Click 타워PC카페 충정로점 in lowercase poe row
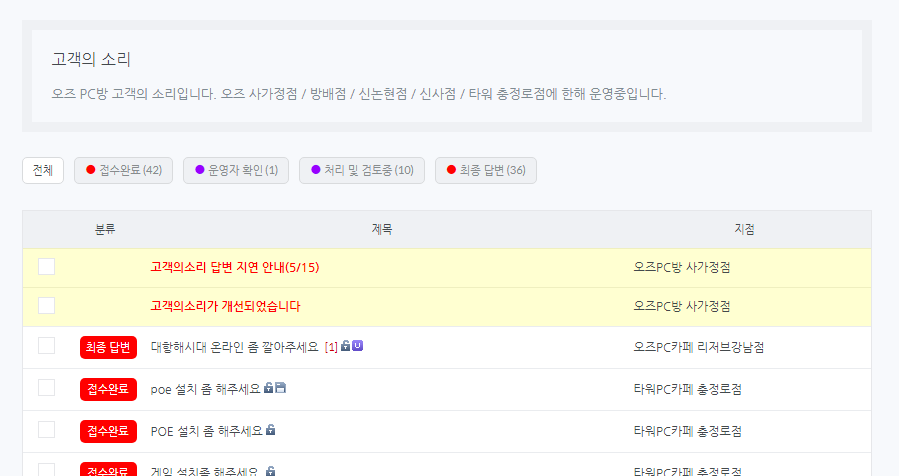The height and width of the screenshot is (476, 899). 687,389
